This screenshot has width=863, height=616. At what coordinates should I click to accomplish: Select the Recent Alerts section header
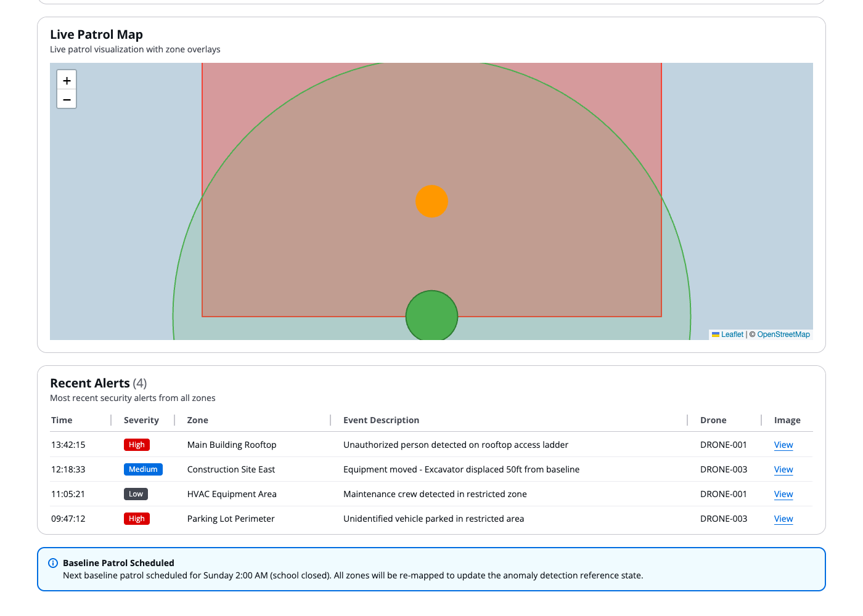tap(90, 383)
